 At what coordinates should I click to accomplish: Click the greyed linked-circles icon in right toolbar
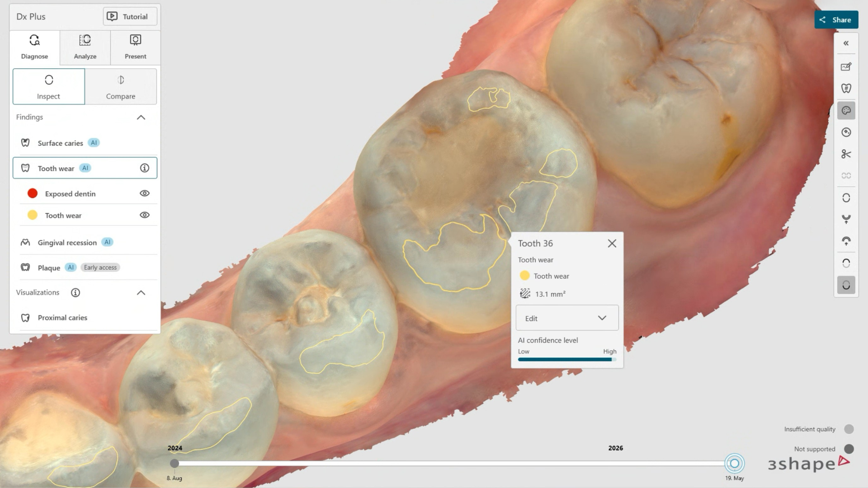(846, 176)
